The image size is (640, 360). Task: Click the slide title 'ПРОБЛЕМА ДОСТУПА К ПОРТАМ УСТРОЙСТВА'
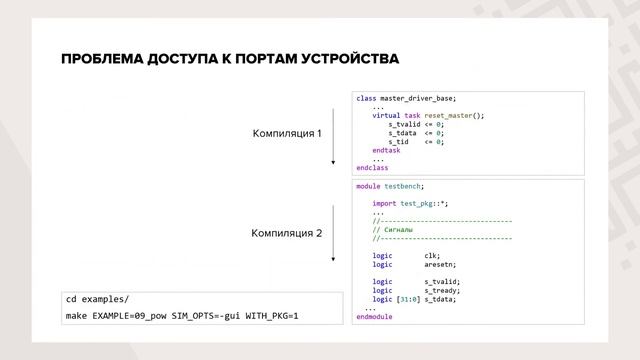[230, 59]
